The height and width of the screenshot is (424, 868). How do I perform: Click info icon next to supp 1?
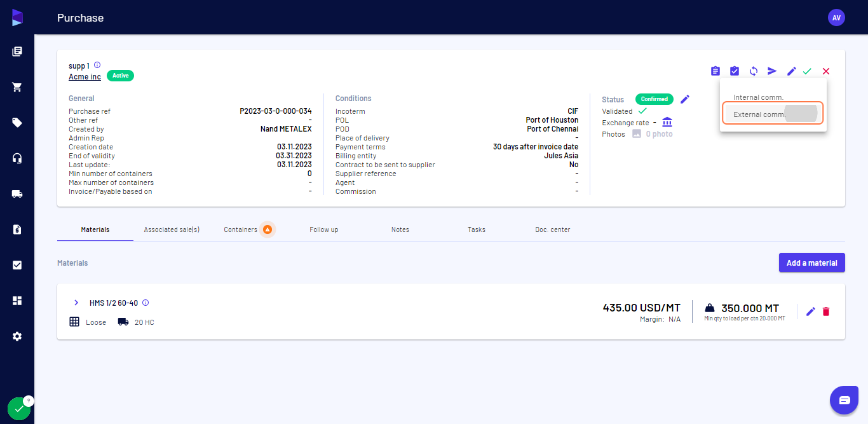(x=97, y=65)
